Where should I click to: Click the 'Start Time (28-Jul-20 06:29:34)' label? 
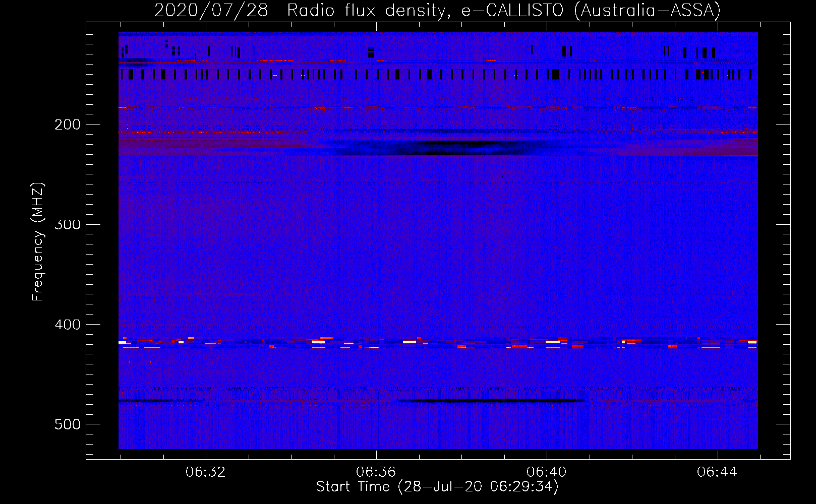pyautogui.click(x=437, y=487)
